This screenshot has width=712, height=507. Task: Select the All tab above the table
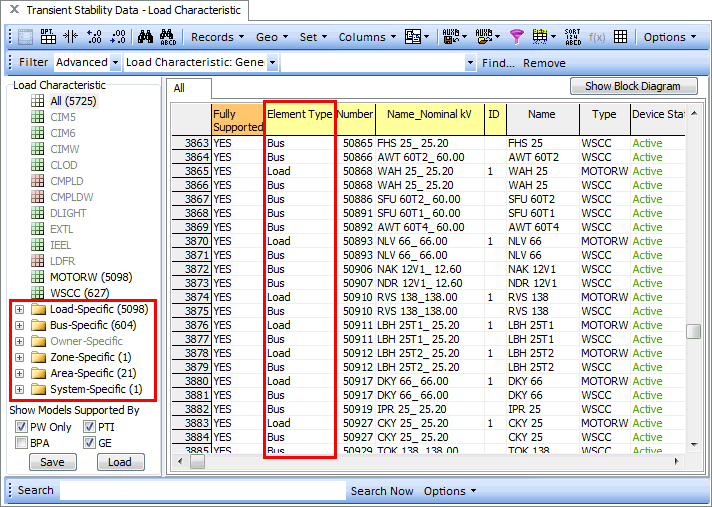coord(188,88)
